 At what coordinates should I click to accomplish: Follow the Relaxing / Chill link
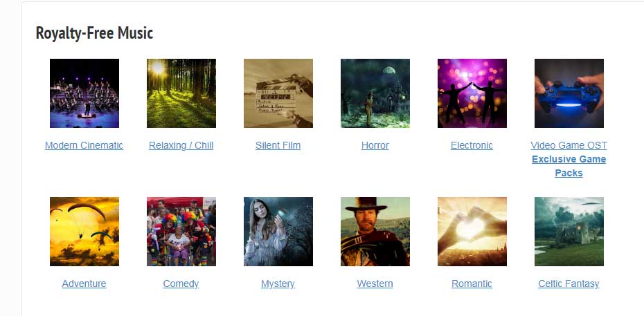pyautogui.click(x=181, y=145)
